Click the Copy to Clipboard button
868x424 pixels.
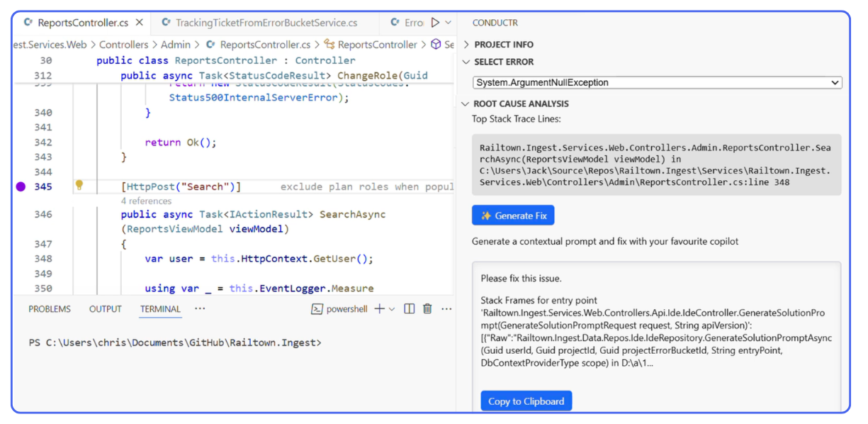point(526,401)
